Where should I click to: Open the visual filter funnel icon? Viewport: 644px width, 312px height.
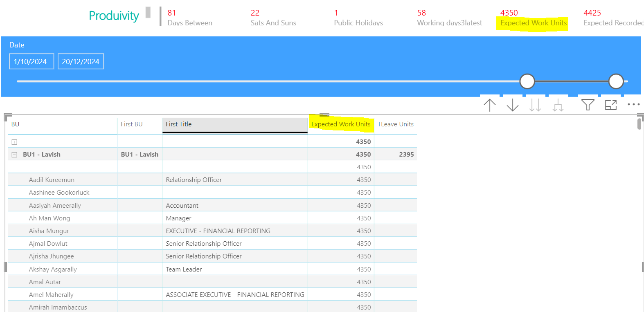pos(588,105)
